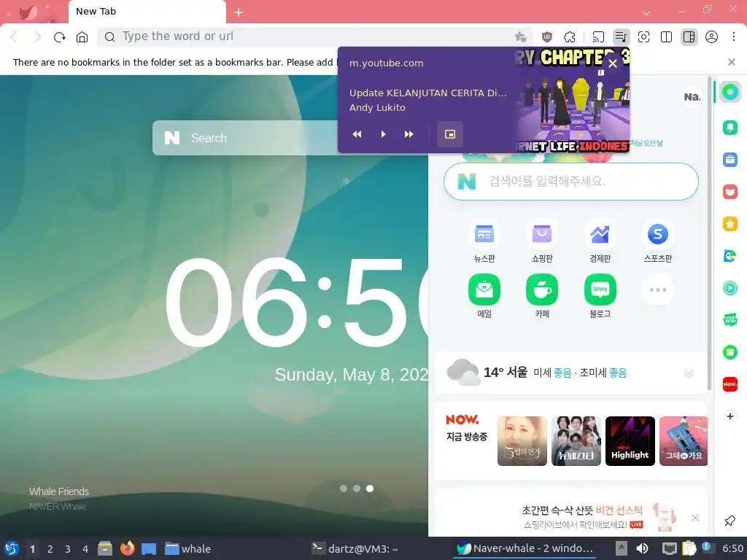
Task: Expand the Seoul weather details
Action: (x=689, y=373)
